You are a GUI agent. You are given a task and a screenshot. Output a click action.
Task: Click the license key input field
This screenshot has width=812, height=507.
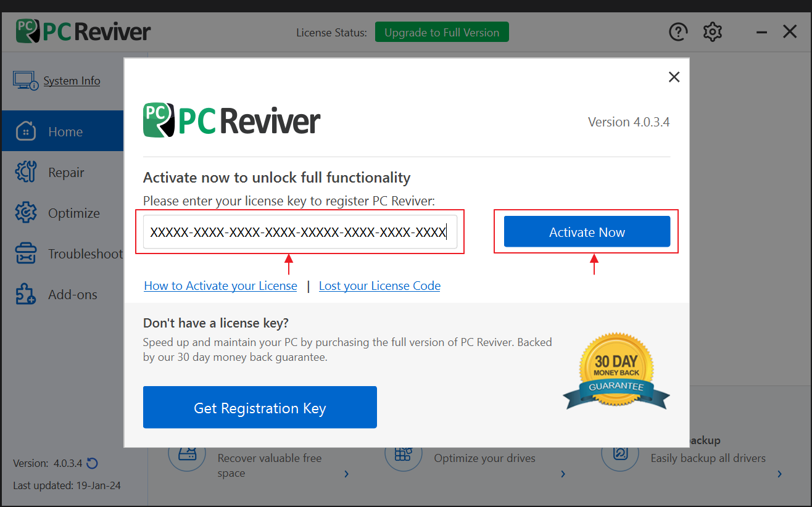click(300, 232)
